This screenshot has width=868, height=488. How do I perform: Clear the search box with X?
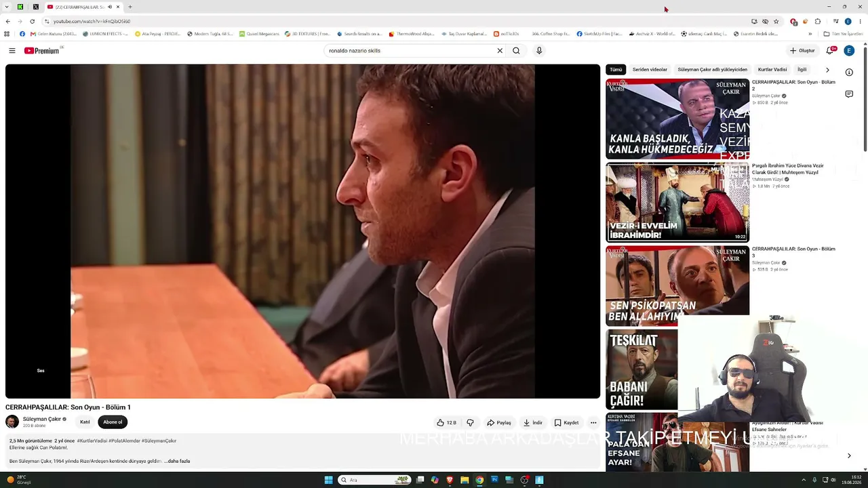pyautogui.click(x=500, y=51)
